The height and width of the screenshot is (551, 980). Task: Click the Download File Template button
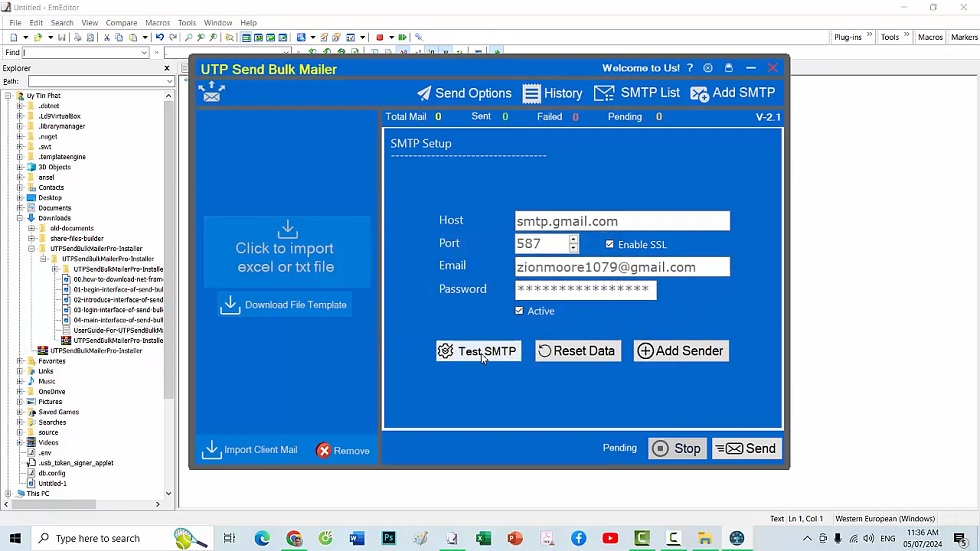pyautogui.click(x=285, y=305)
